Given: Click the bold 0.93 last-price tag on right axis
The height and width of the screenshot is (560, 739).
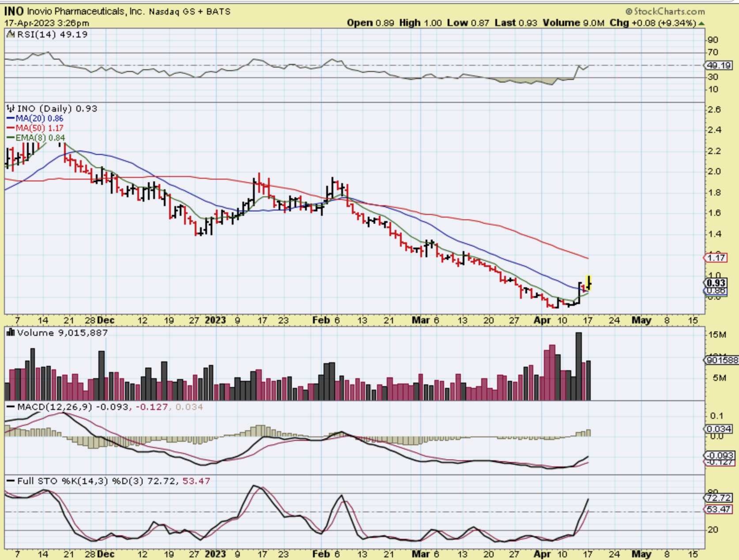Looking at the screenshot, I should point(716,283).
